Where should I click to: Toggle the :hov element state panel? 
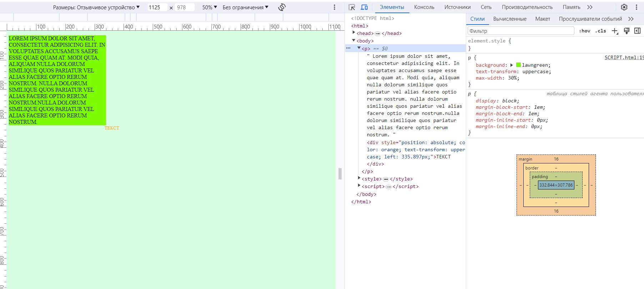pos(584,31)
